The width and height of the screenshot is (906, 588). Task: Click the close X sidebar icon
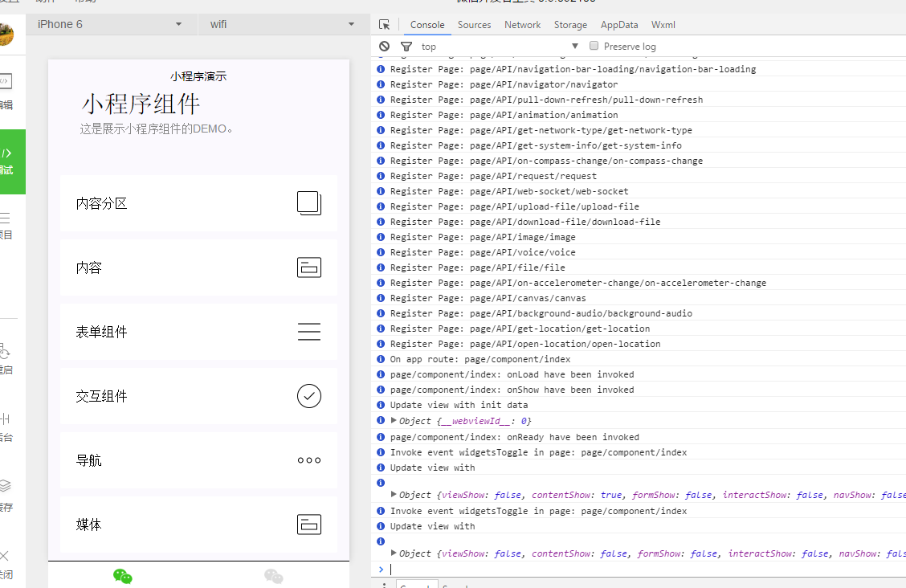coord(5,556)
